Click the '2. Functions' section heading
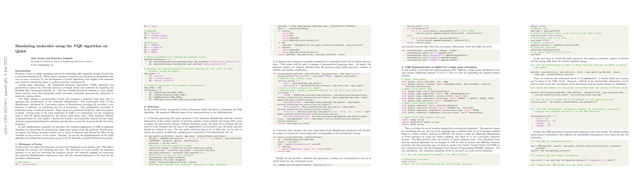The image size is (644, 182). click(151, 107)
